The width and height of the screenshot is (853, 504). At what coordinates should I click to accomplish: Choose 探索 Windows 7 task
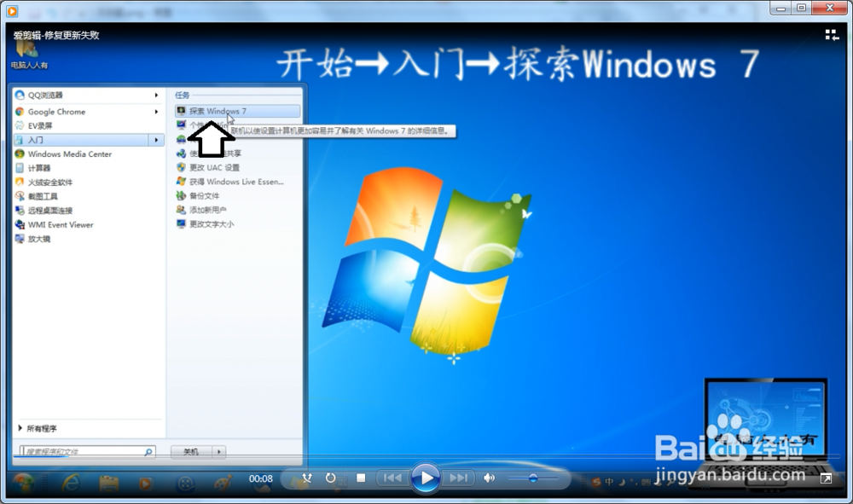pos(237,111)
